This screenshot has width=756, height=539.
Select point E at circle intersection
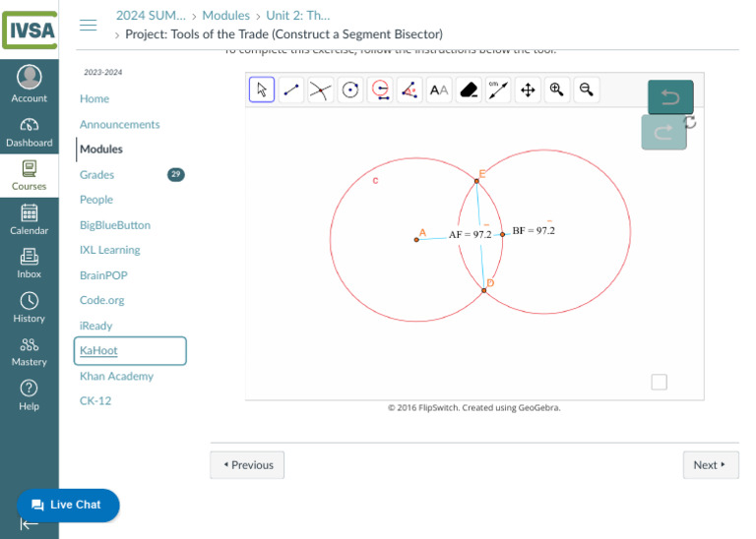[x=476, y=181]
